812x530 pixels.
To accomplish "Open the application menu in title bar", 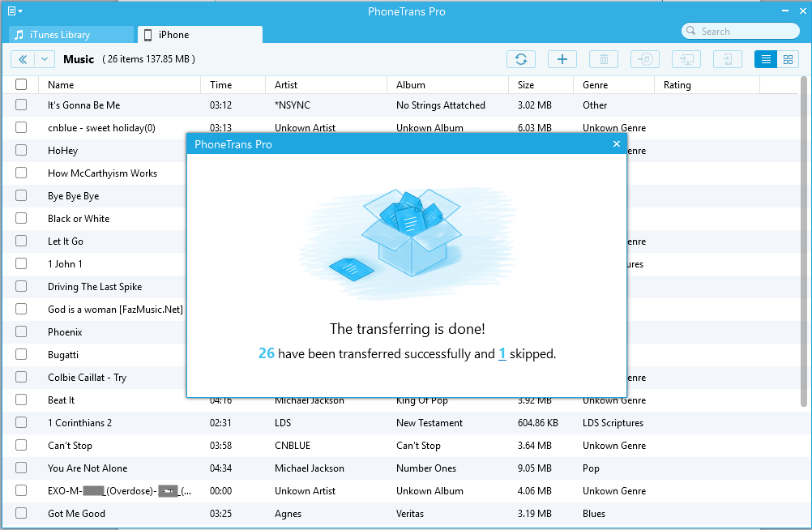I will click(x=15, y=11).
